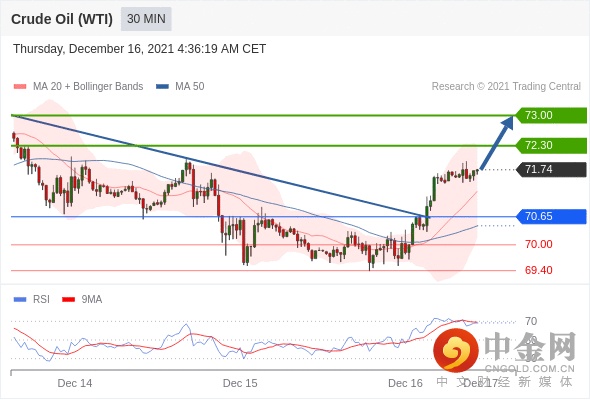Click the MA 20 + Bollinger Bands legend label
This screenshot has width=590, height=400.
click(88, 87)
